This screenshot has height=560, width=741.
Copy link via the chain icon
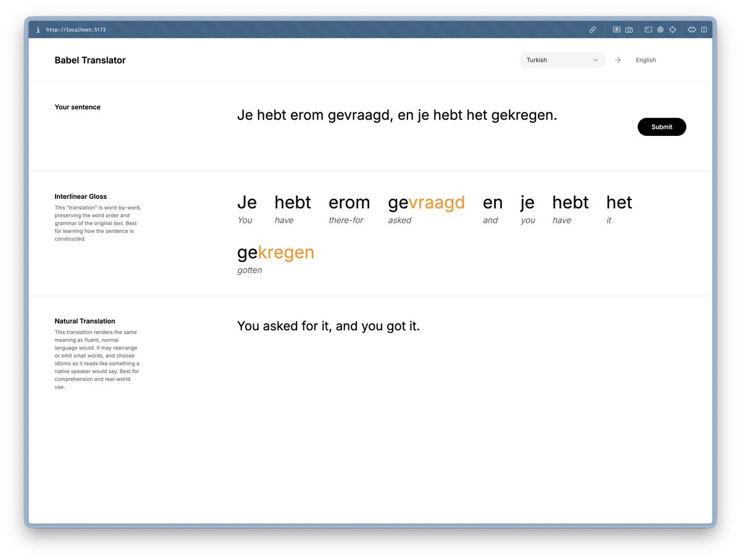(x=592, y=30)
